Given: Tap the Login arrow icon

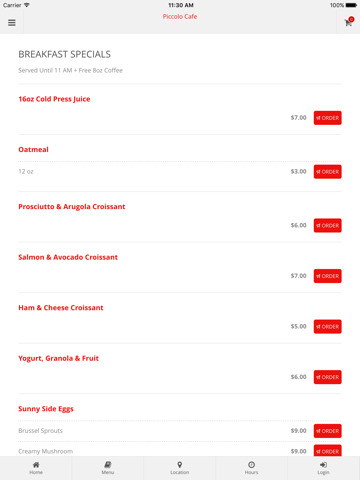Looking at the screenshot, I should (323, 464).
